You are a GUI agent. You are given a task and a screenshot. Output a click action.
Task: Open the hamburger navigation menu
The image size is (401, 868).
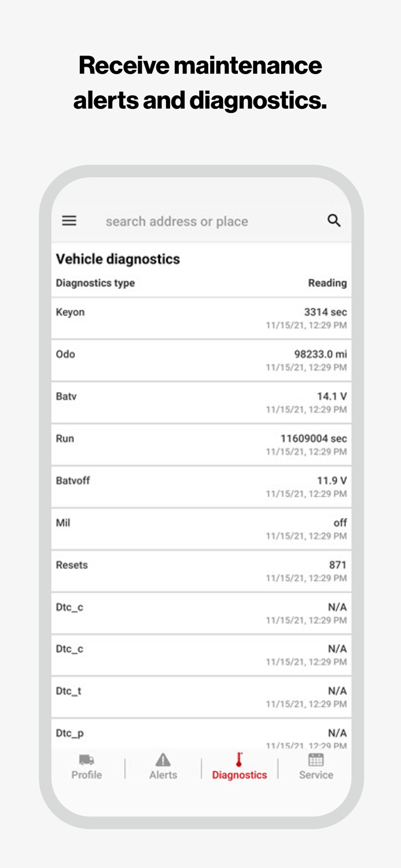tap(69, 220)
